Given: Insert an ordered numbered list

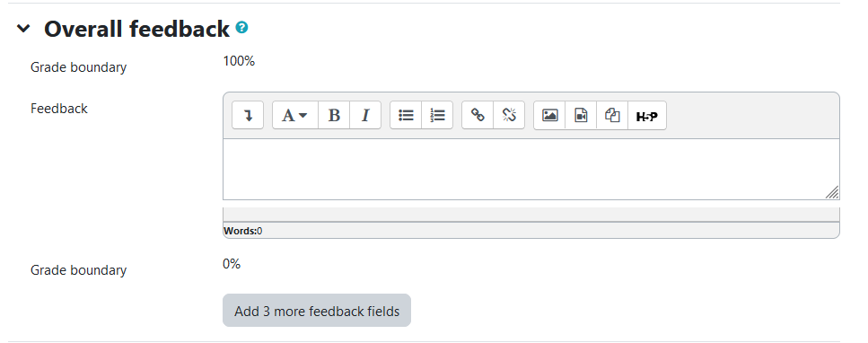Looking at the screenshot, I should (x=437, y=115).
